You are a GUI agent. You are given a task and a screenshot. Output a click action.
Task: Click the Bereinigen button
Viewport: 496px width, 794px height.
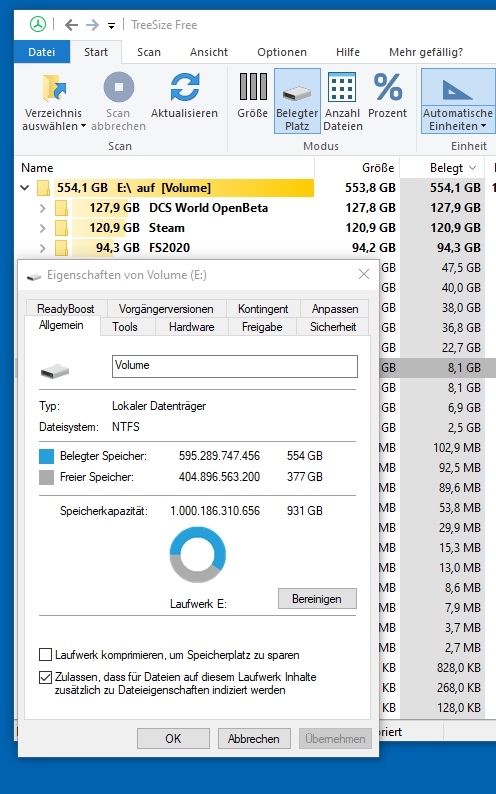317,599
